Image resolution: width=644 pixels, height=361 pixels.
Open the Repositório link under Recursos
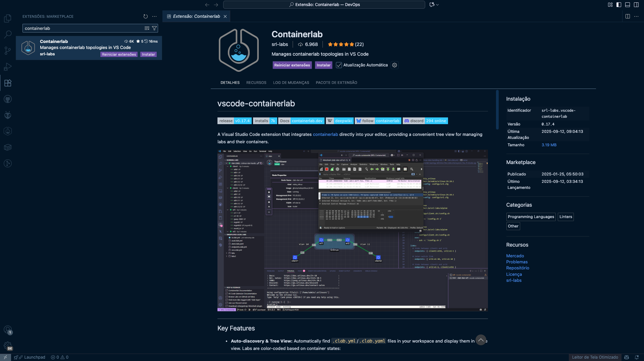click(517, 268)
